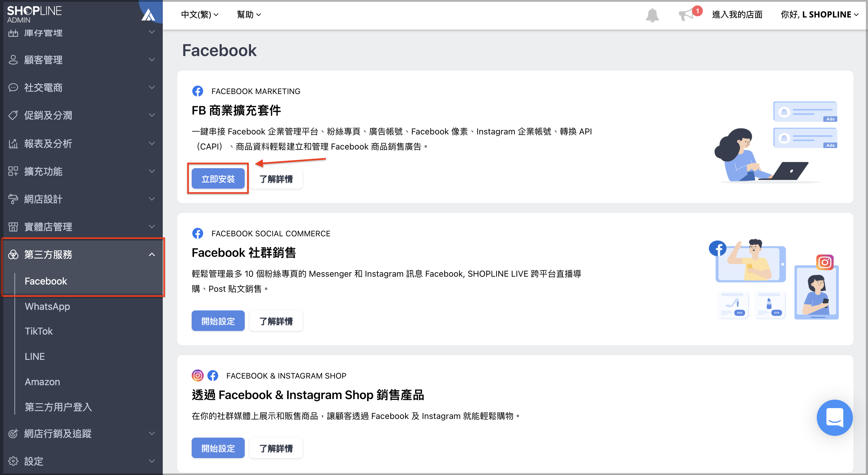Open the 報表及分析 analytics section

[x=47, y=143]
